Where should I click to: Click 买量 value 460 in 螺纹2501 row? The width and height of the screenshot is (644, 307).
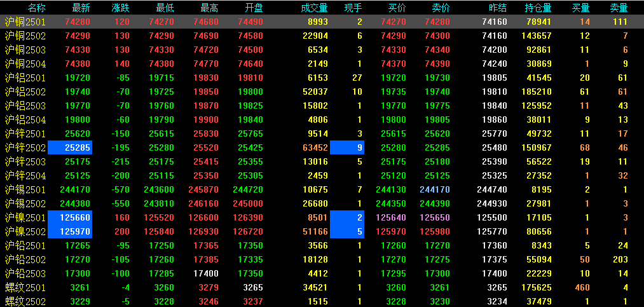(x=581, y=287)
